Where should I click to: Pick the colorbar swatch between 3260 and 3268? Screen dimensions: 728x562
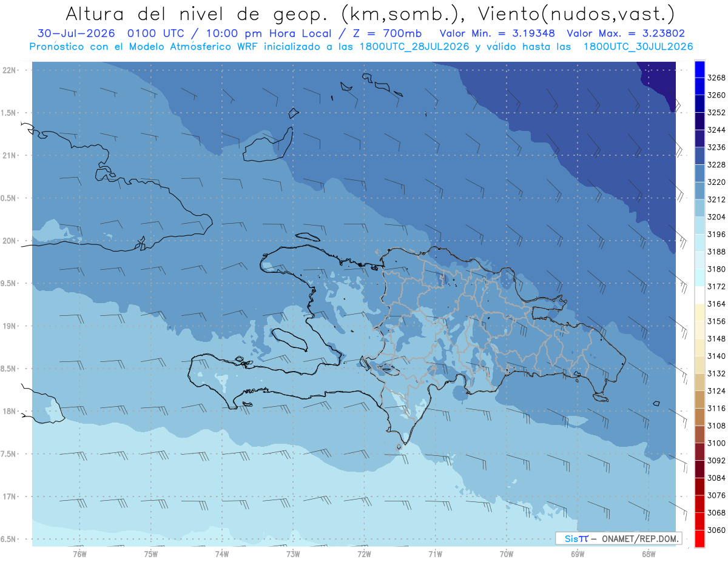699,87
